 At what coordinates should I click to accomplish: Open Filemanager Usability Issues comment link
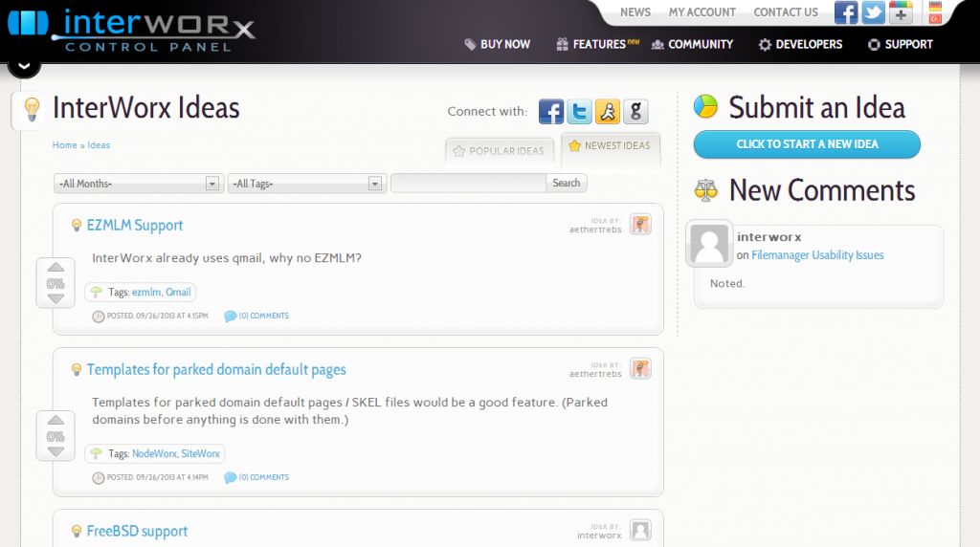point(817,254)
